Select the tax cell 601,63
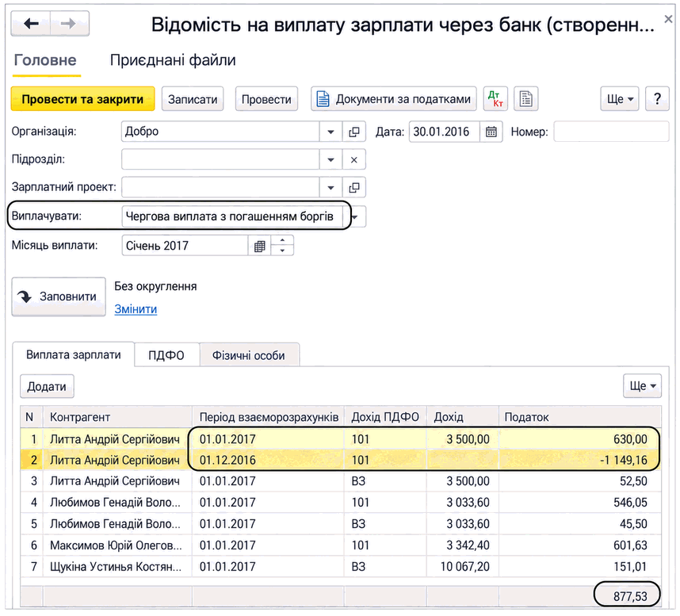The height and width of the screenshot is (616, 680). [x=580, y=545]
